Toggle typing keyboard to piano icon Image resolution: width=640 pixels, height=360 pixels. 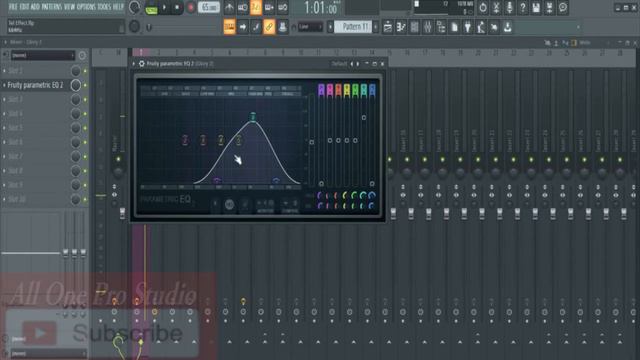pos(229,27)
